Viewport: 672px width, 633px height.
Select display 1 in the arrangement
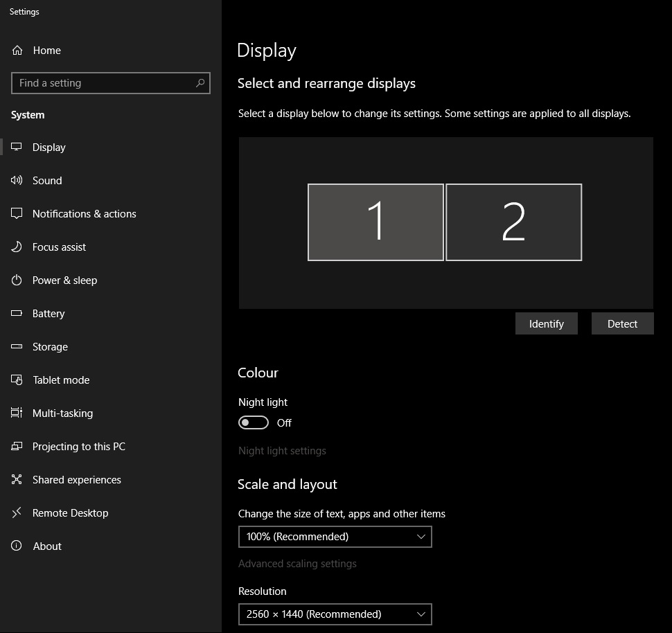pyautogui.click(x=375, y=222)
